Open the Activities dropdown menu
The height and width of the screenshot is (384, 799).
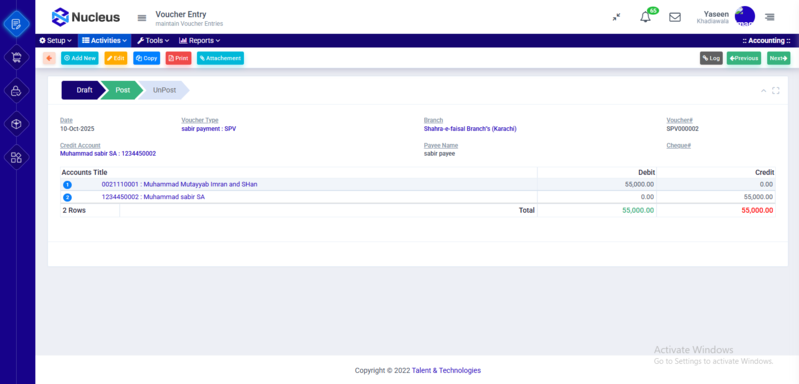tap(104, 40)
